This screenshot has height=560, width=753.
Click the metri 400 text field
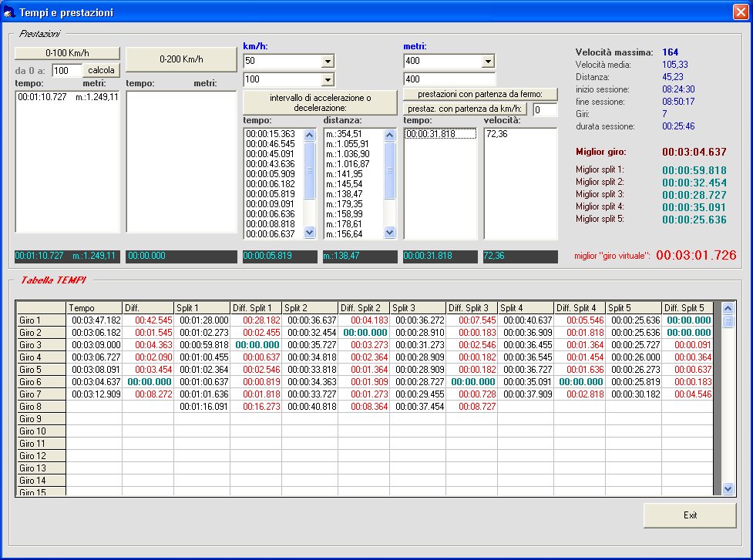(x=449, y=79)
